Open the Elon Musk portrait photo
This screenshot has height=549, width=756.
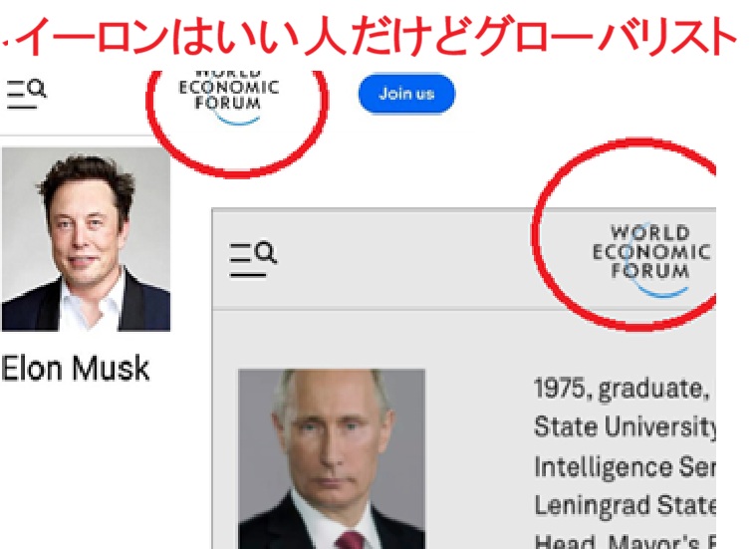[x=87, y=239]
